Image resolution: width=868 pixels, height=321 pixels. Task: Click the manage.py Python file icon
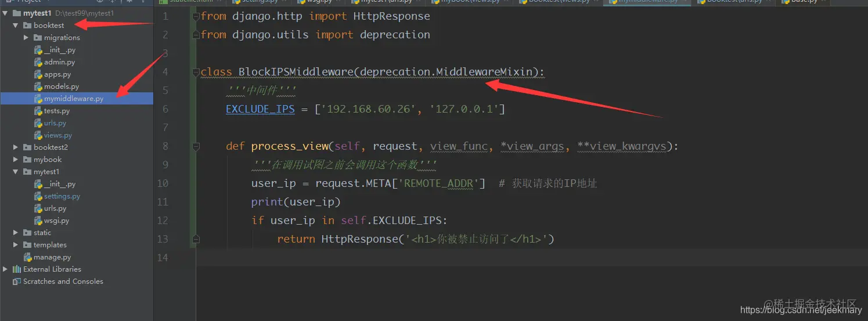(x=28, y=257)
